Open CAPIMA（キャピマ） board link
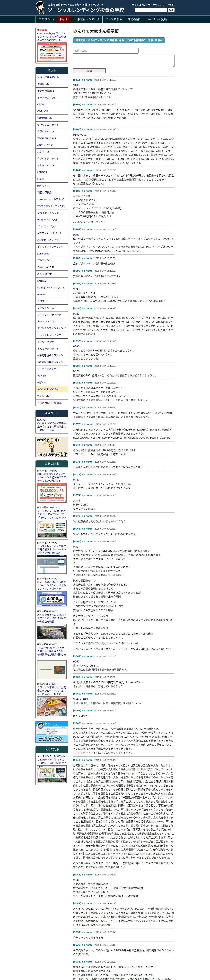Image resolution: width=210 pixels, height=980 pixels. tap(52, 240)
